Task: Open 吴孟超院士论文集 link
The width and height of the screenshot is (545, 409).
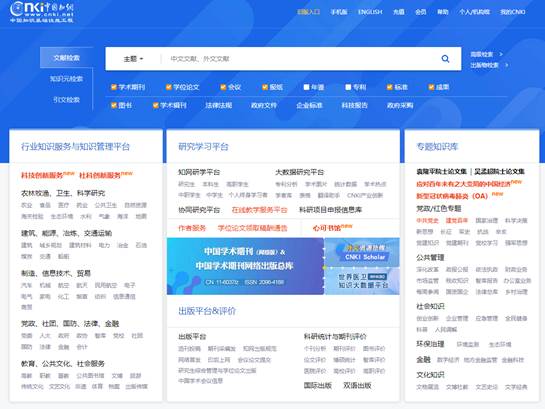Action: (x=500, y=171)
